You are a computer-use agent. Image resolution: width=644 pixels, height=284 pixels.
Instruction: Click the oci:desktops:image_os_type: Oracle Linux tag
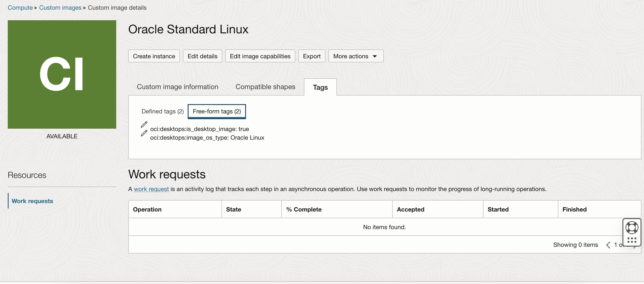pyautogui.click(x=207, y=138)
